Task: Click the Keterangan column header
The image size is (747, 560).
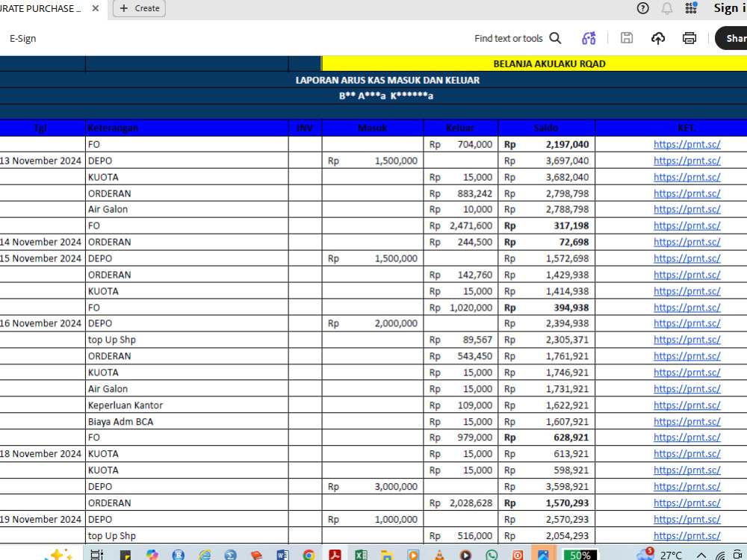Action: click(x=187, y=128)
